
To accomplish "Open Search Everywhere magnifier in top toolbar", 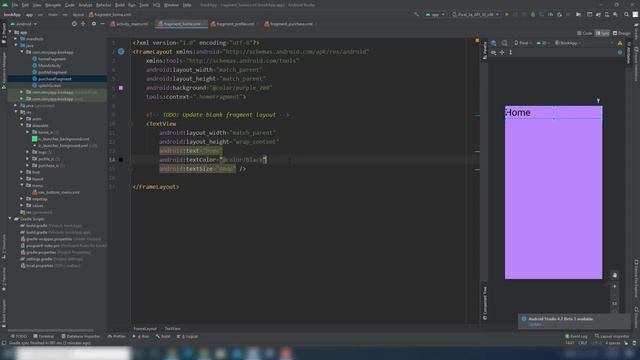I will [626, 14].
